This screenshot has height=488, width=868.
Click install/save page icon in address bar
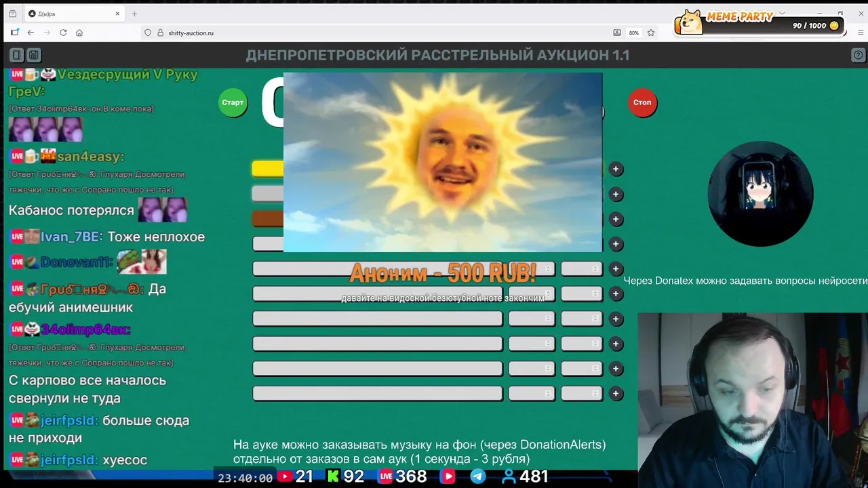[x=617, y=33]
